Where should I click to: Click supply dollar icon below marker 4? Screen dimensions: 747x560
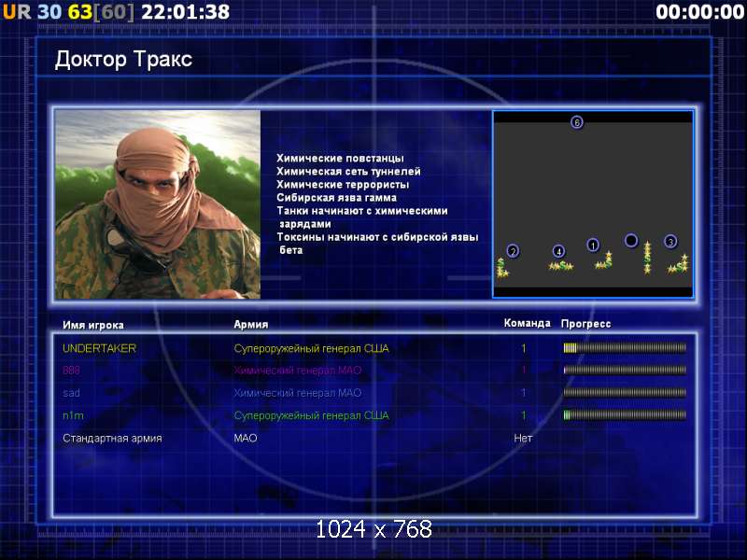point(561,266)
